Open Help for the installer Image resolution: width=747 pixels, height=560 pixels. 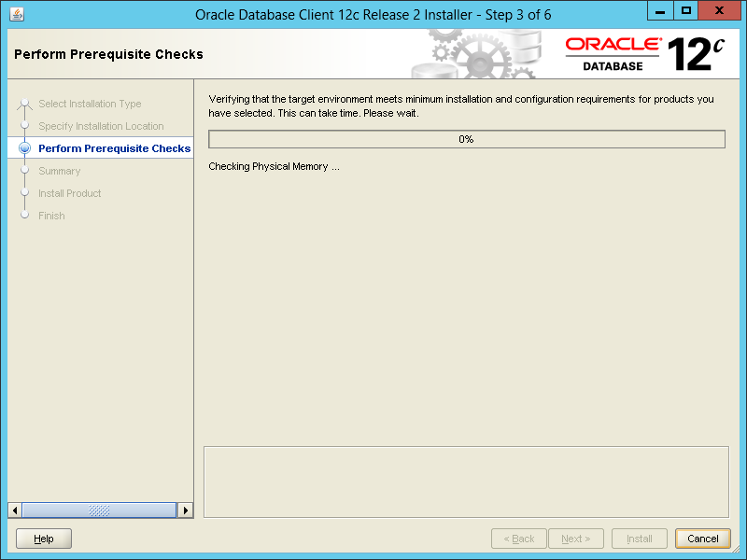(44, 539)
